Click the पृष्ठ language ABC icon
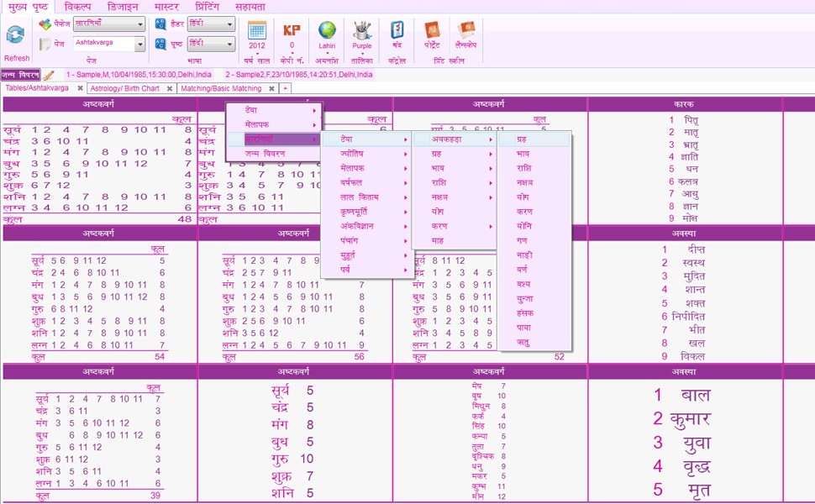The width and height of the screenshot is (815, 504). click(x=160, y=45)
